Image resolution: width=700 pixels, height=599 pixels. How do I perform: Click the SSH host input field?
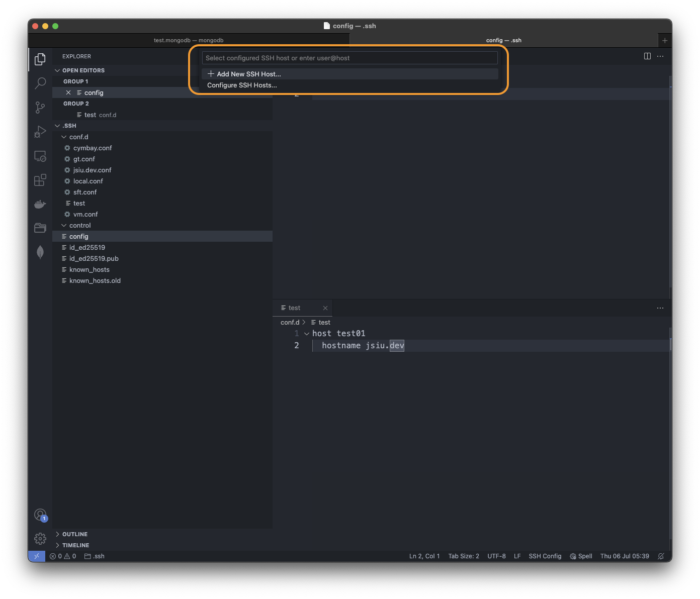(x=349, y=57)
